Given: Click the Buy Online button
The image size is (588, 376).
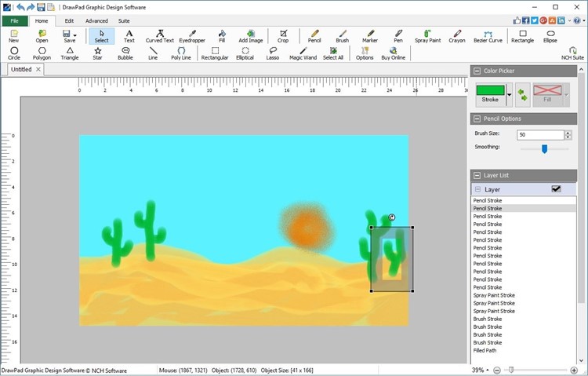Looking at the screenshot, I should coord(393,53).
